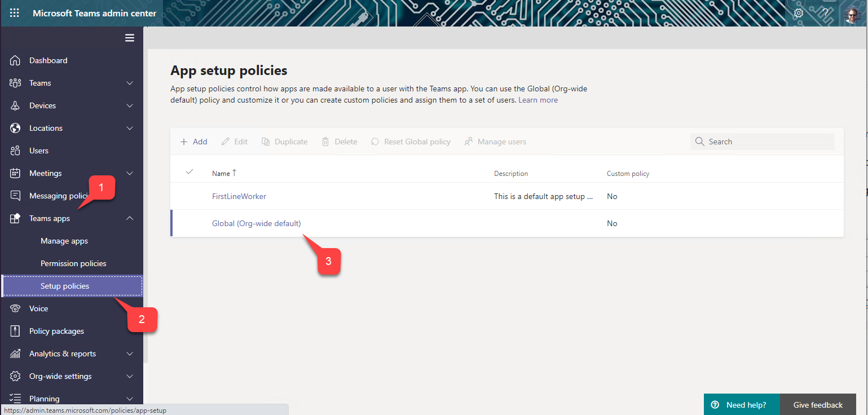Sort by Name using the up arrow
The width and height of the screenshot is (868, 415).
pos(234,173)
